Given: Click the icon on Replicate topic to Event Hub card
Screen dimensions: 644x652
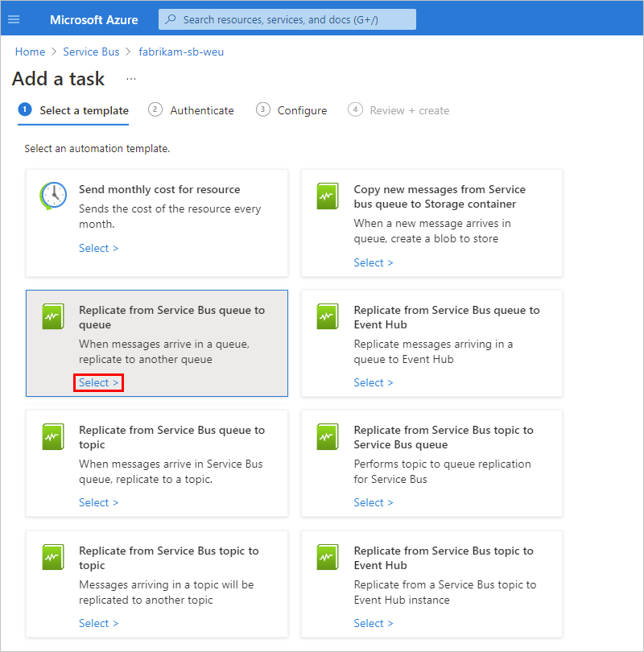Looking at the screenshot, I should (x=328, y=557).
